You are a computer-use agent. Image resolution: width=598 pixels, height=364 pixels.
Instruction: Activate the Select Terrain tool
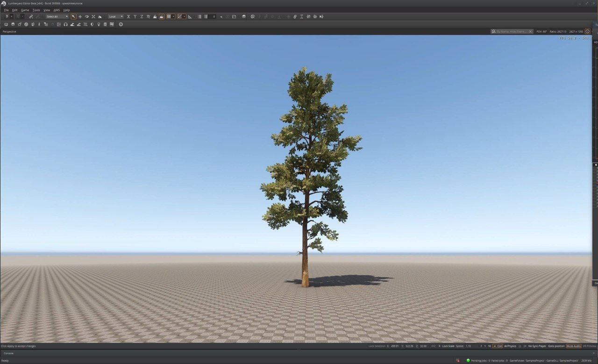pyautogui.click(x=100, y=16)
